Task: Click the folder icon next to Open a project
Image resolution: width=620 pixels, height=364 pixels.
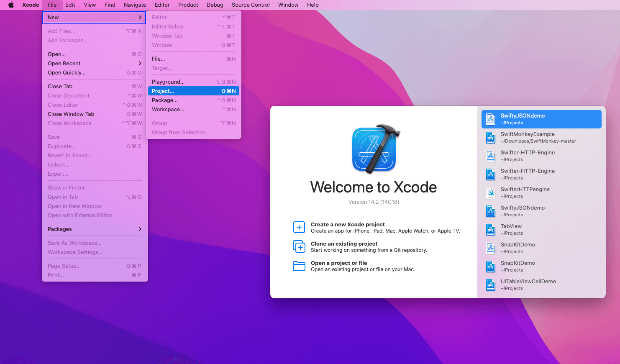Action: click(x=299, y=266)
